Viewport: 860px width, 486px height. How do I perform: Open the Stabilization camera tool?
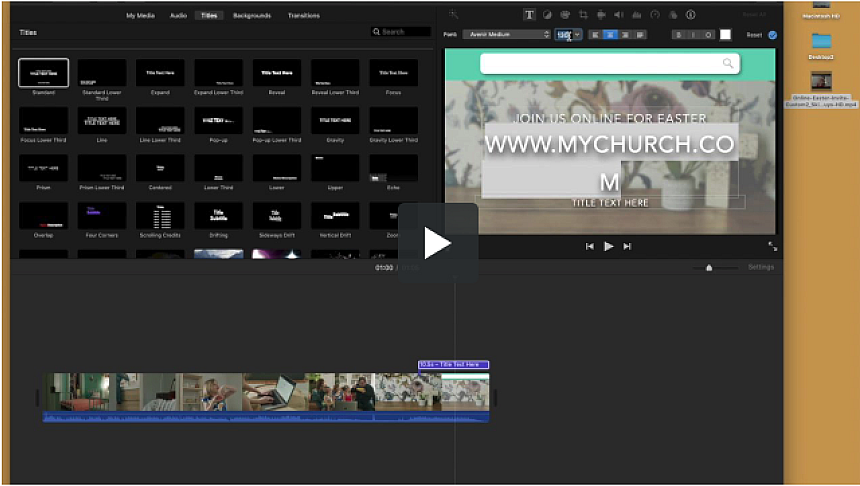(x=601, y=15)
